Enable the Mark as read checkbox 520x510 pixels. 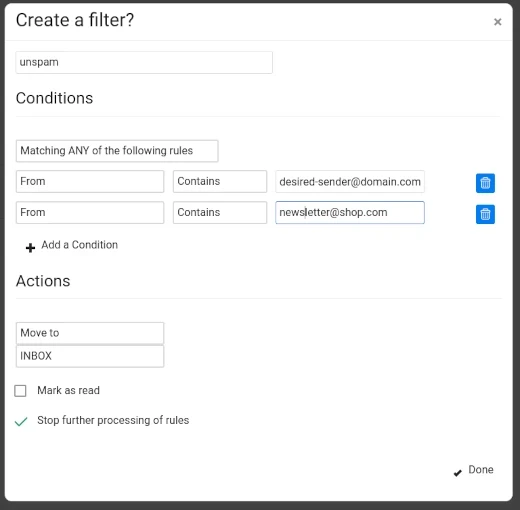tap(20, 391)
